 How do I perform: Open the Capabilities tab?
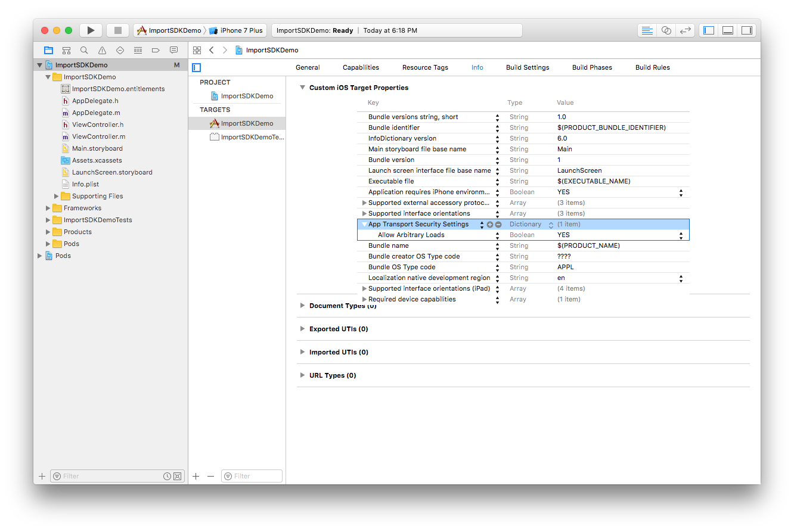click(361, 67)
